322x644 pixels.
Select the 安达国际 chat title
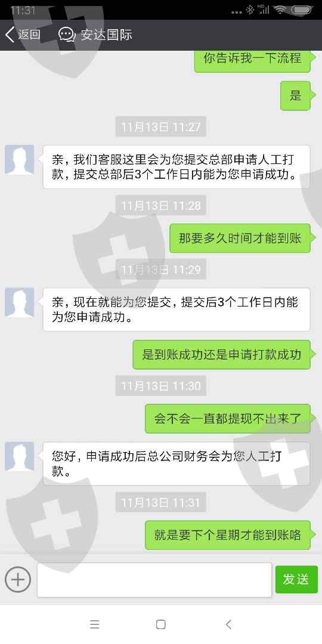[x=106, y=35]
